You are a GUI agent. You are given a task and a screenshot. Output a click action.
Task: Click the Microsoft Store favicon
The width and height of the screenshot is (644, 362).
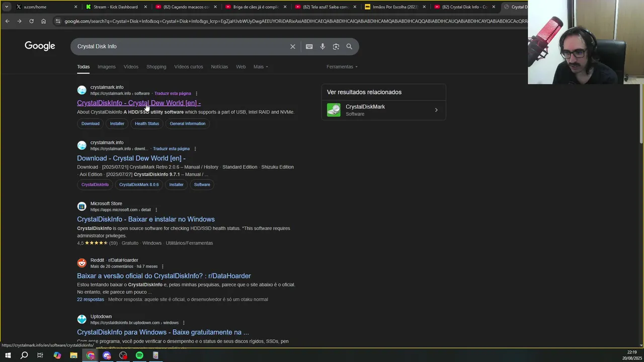point(82,206)
